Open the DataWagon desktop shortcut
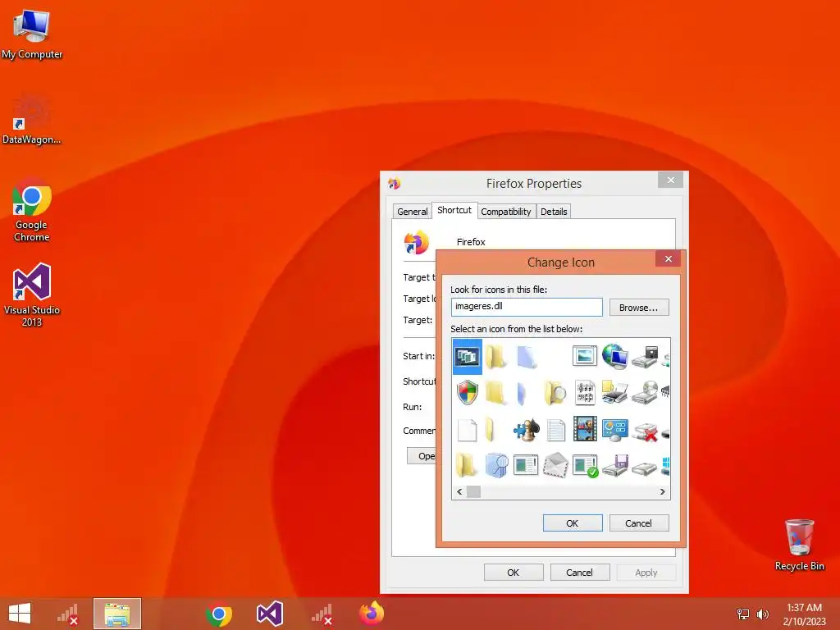 [x=32, y=120]
